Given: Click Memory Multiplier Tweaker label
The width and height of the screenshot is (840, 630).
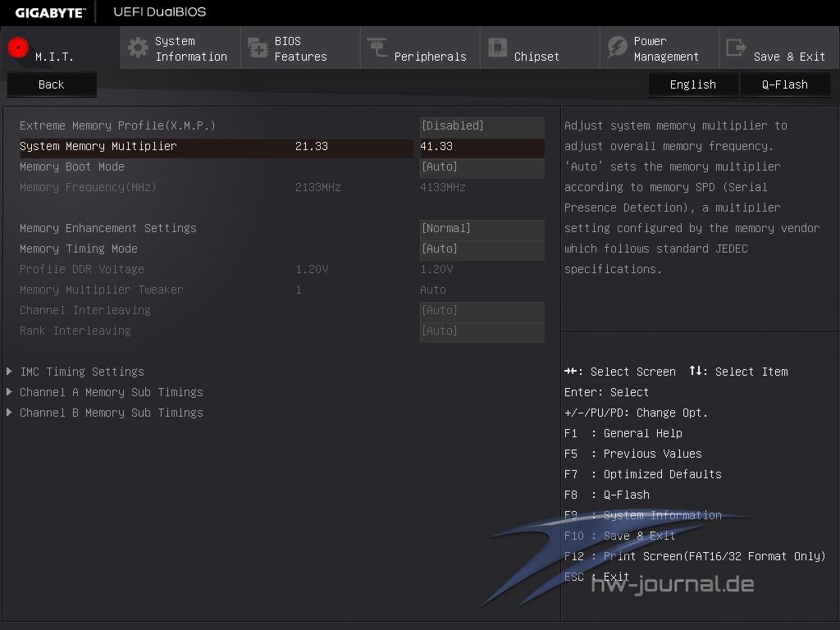Looking at the screenshot, I should [101, 290].
